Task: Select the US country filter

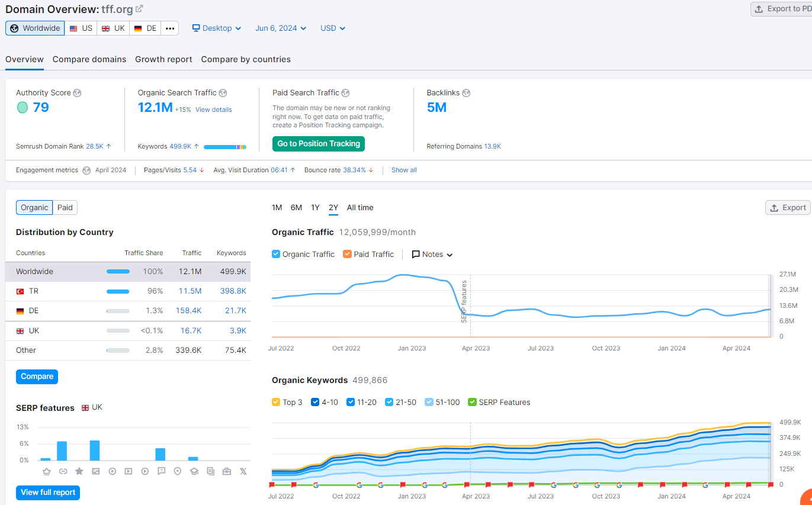Action: [x=81, y=28]
